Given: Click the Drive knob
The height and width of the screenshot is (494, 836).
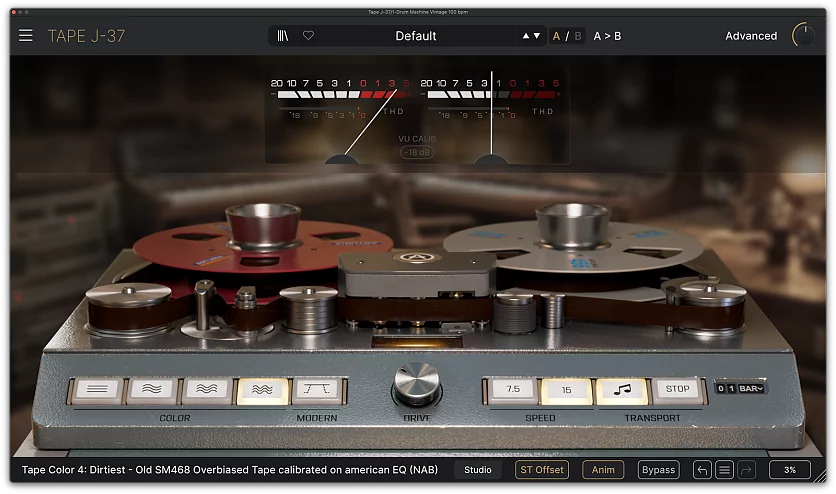Looking at the screenshot, I should 416,384.
